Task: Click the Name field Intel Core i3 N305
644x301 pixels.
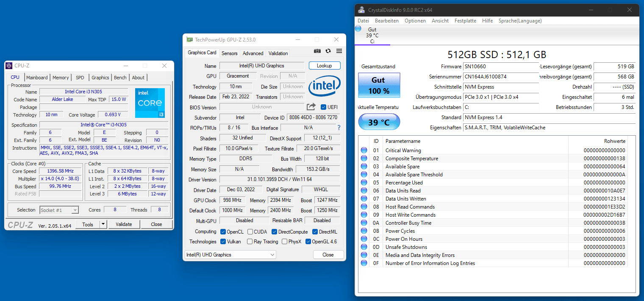Action: (x=83, y=92)
